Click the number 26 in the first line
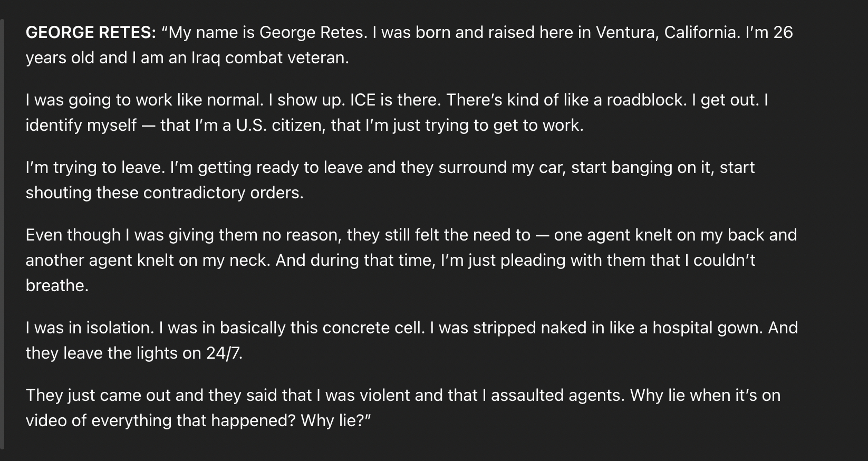The width and height of the screenshot is (868, 461). pos(783,33)
